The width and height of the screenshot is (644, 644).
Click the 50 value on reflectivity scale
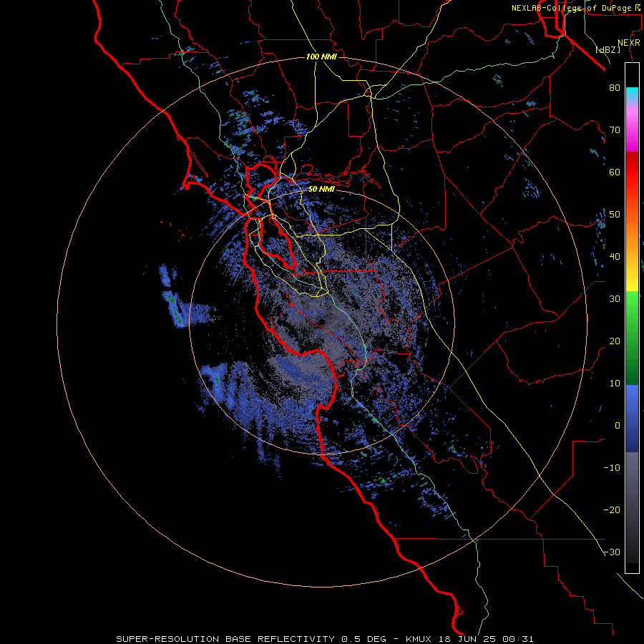coord(615,215)
